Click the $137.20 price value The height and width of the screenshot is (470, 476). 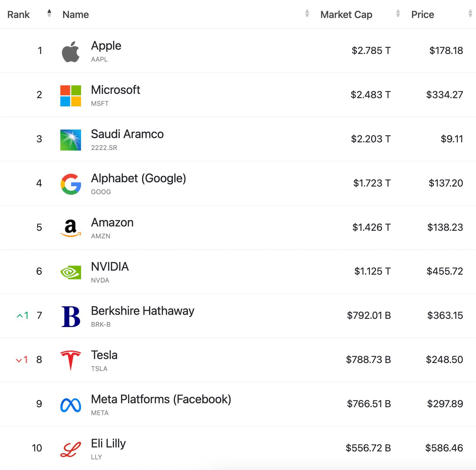tap(446, 183)
